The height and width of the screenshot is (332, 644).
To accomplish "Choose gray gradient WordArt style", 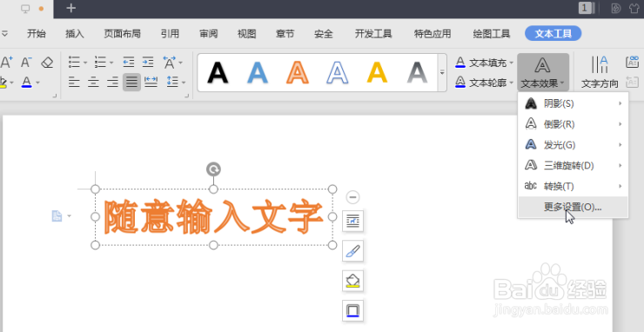I will tap(417, 73).
